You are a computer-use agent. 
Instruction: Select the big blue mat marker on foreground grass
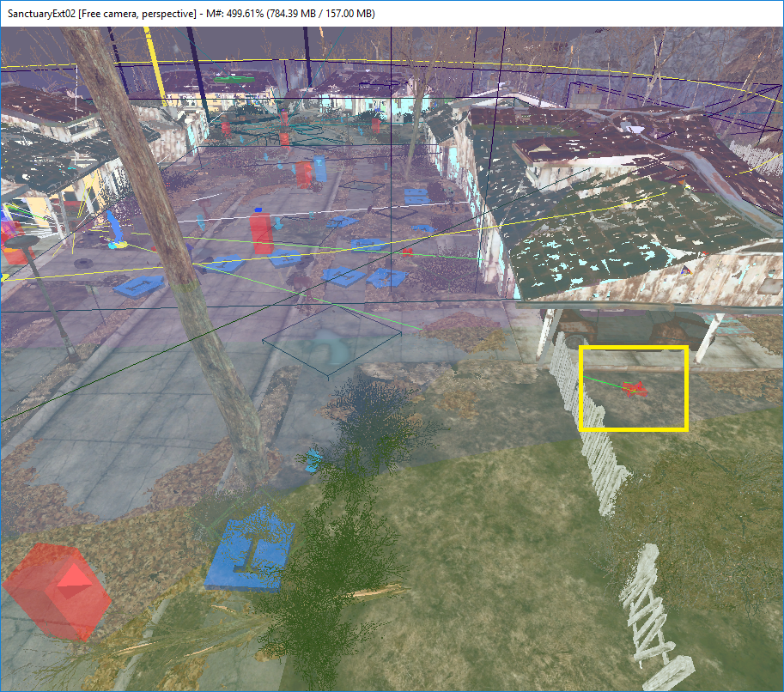click(249, 549)
